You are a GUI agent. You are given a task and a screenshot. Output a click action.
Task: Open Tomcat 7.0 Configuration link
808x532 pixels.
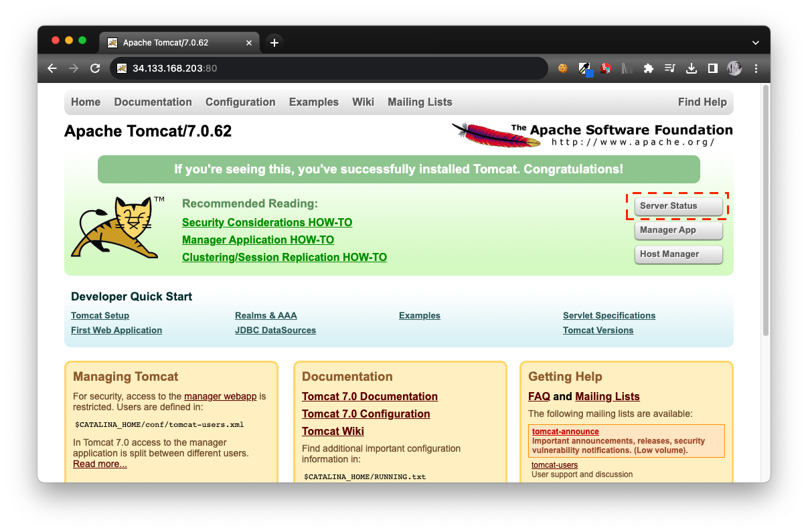coord(366,414)
